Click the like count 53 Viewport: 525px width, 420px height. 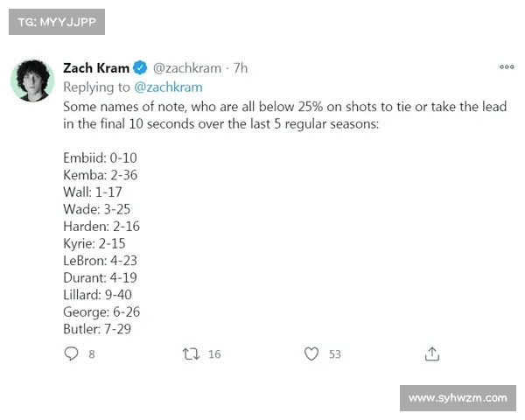[334, 354]
